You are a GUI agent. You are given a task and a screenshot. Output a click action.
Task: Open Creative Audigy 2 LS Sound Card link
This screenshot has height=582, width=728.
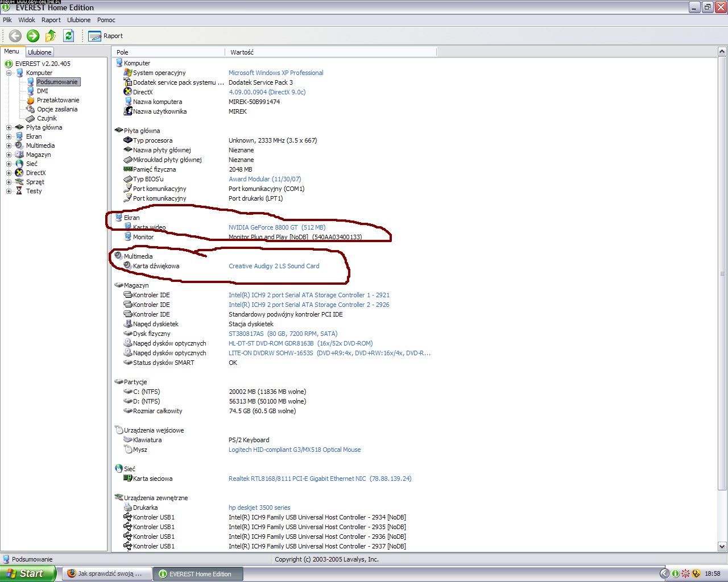pyautogui.click(x=274, y=266)
